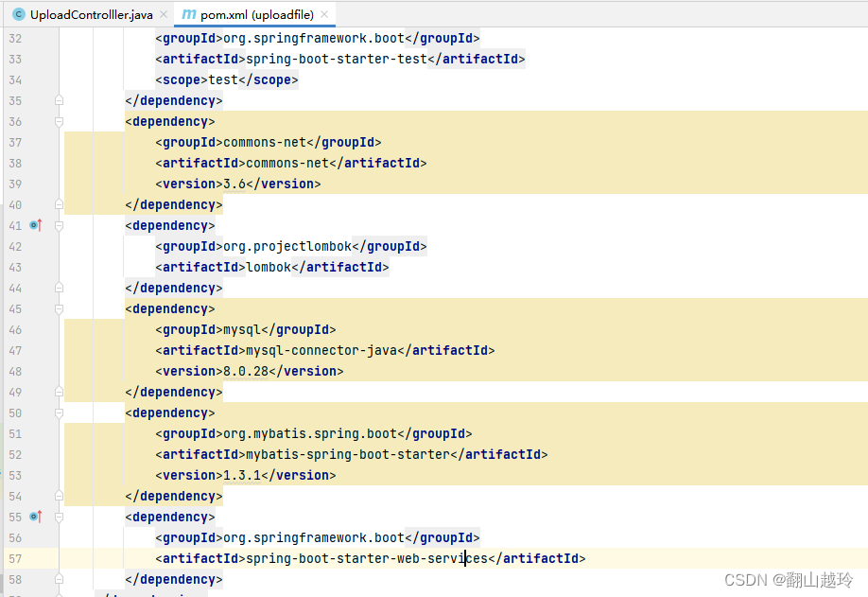Click the test scope value on line 34
The height and width of the screenshot is (597, 868).
click(223, 79)
